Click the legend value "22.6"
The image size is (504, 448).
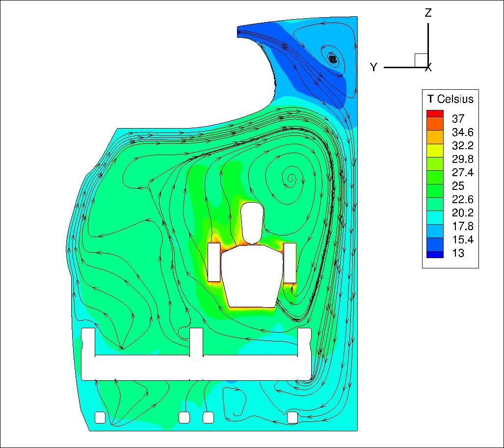(463, 200)
